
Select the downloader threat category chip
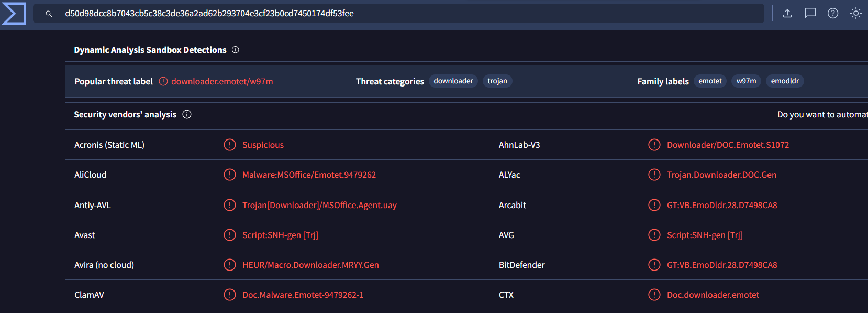pos(453,81)
